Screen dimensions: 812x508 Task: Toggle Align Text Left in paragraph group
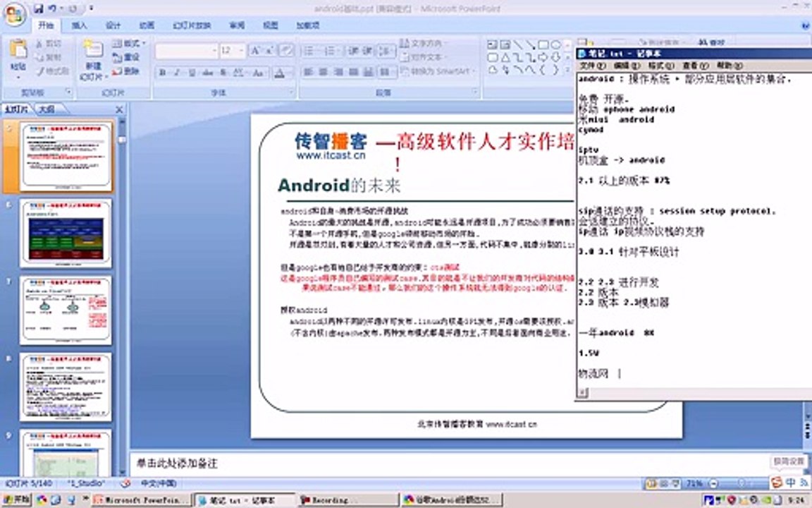click(308, 71)
